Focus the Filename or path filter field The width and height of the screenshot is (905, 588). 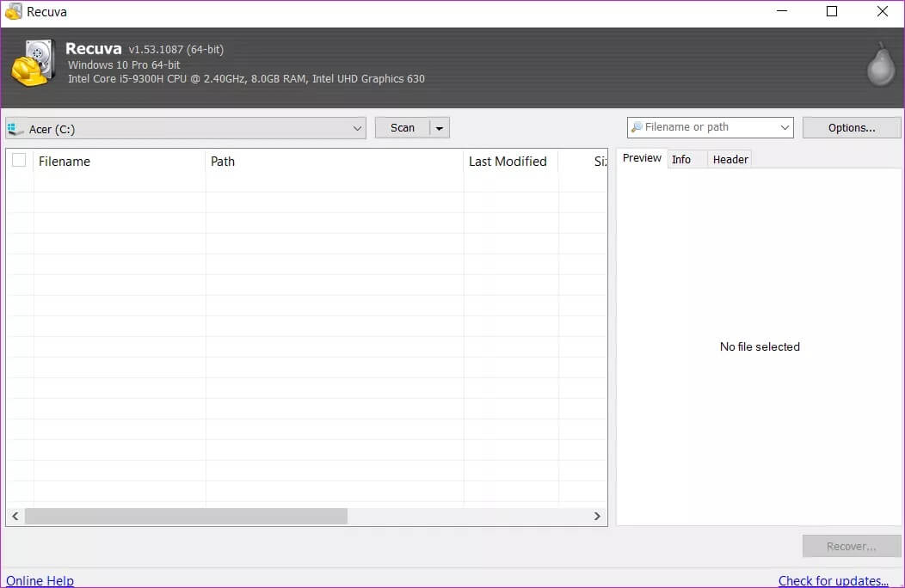(710, 127)
